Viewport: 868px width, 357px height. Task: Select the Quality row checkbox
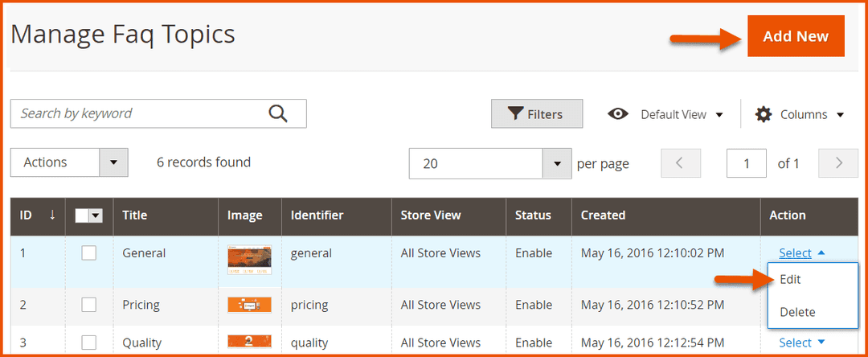tap(89, 343)
